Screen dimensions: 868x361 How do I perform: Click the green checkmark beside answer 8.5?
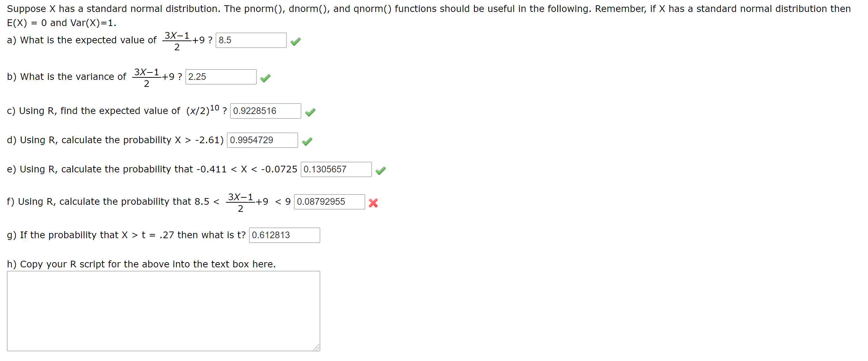(x=296, y=41)
